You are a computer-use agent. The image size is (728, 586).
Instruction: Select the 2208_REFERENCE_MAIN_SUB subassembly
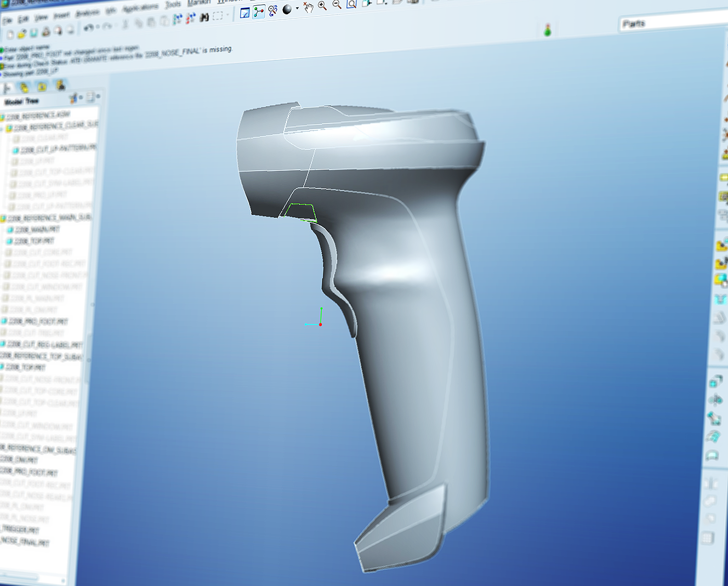[46, 218]
